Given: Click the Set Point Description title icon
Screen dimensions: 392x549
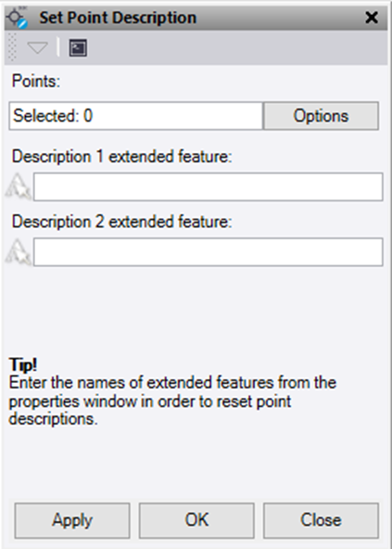Looking at the screenshot, I should 18,18.
